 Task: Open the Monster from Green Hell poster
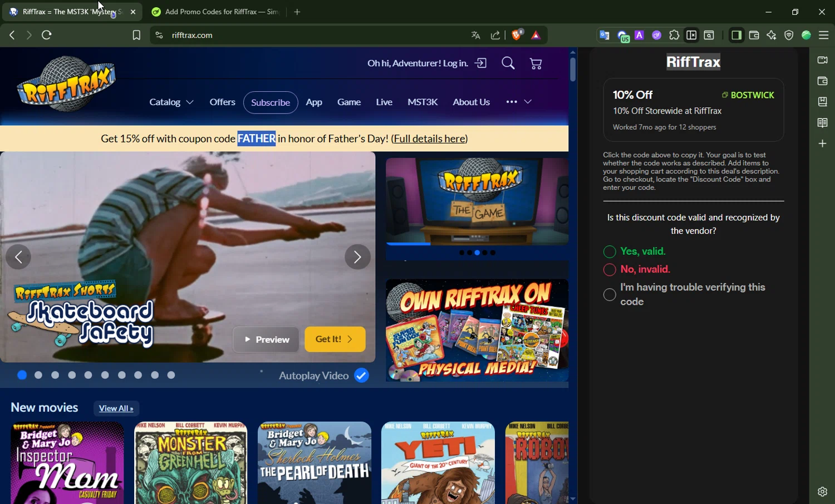(x=190, y=463)
